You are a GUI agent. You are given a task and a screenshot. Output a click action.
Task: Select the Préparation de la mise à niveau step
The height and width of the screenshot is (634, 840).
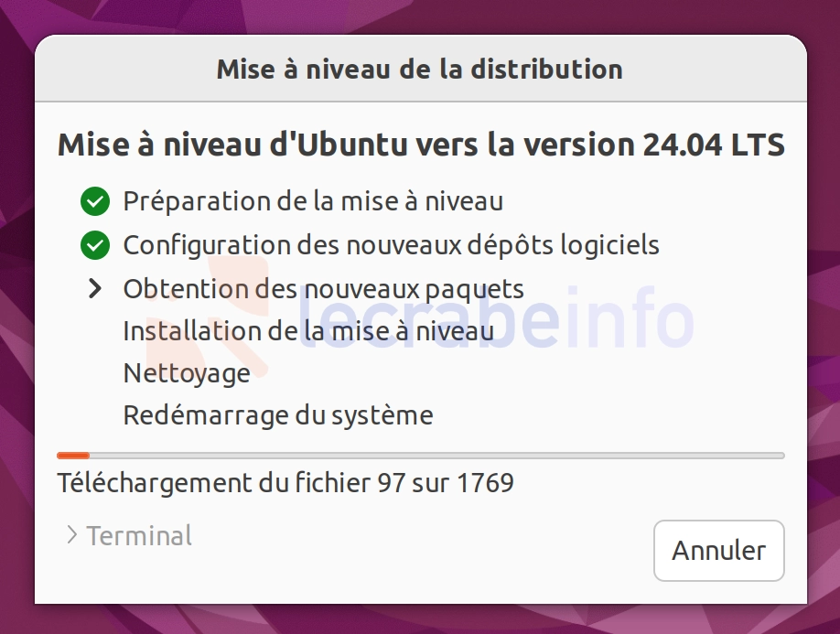pyautogui.click(x=313, y=202)
